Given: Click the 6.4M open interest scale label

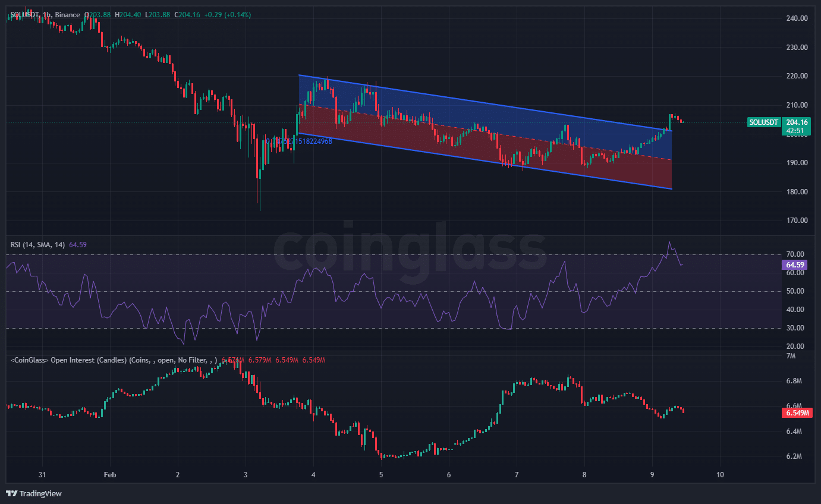Looking at the screenshot, I should (794, 431).
